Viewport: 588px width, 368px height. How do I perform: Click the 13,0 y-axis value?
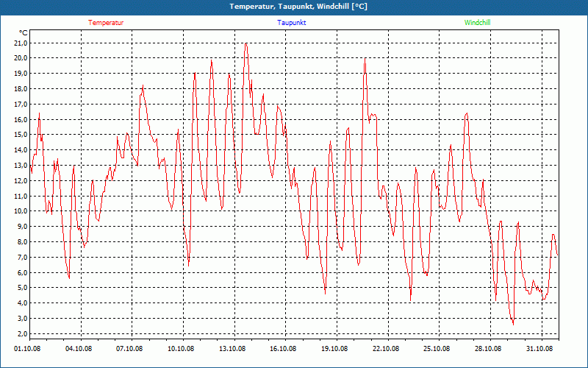pyautogui.click(x=21, y=165)
